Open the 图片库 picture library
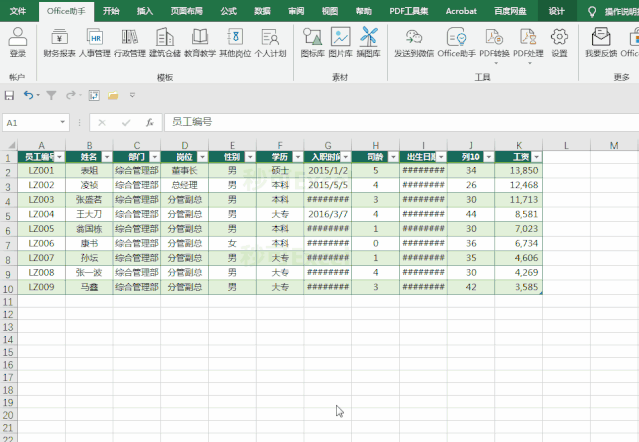This screenshot has height=442, width=639. coord(340,42)
